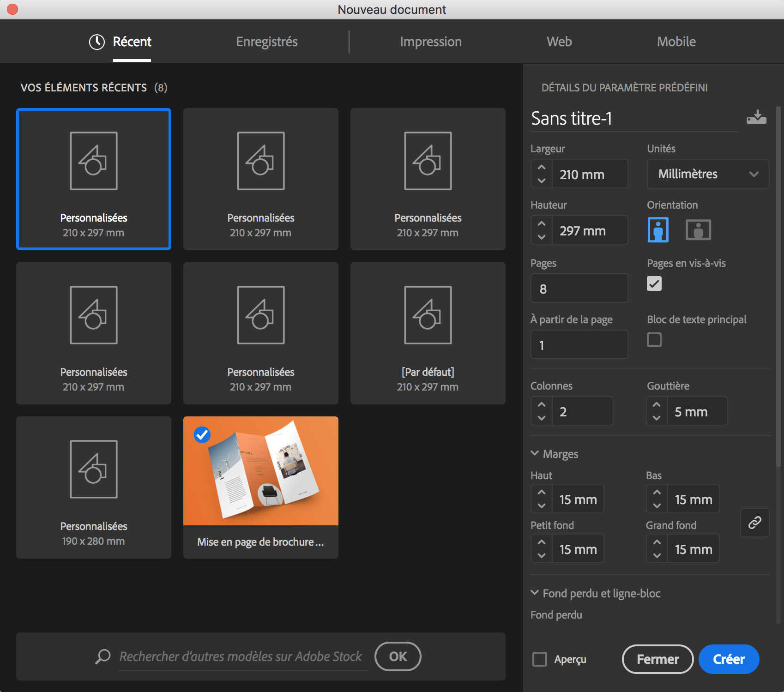The image size is (784, 692).
Task: Enable Bloc de texte principal checkbox
Action: click(654, 340)
